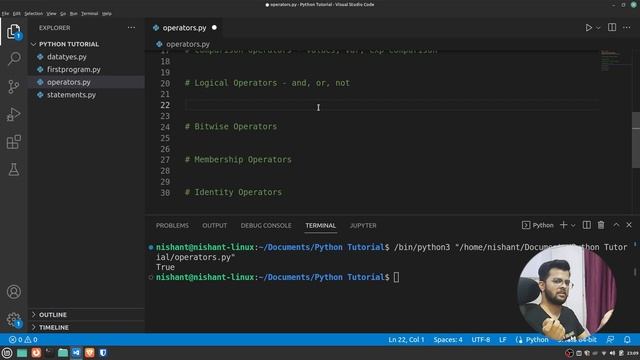
Task: Open the View menu
Action: click(51, 13)
